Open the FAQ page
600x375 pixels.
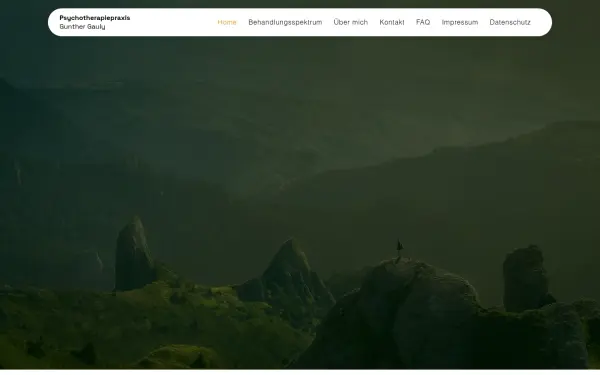click(423, 22)
